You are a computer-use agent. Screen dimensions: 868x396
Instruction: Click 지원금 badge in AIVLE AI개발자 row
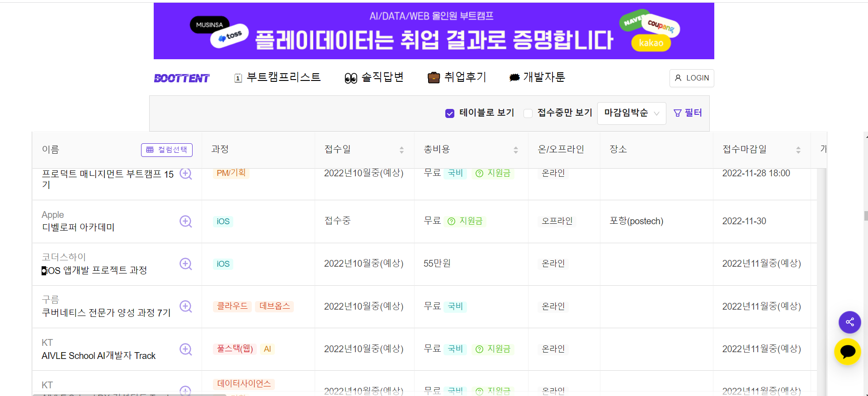coord(493,349)
